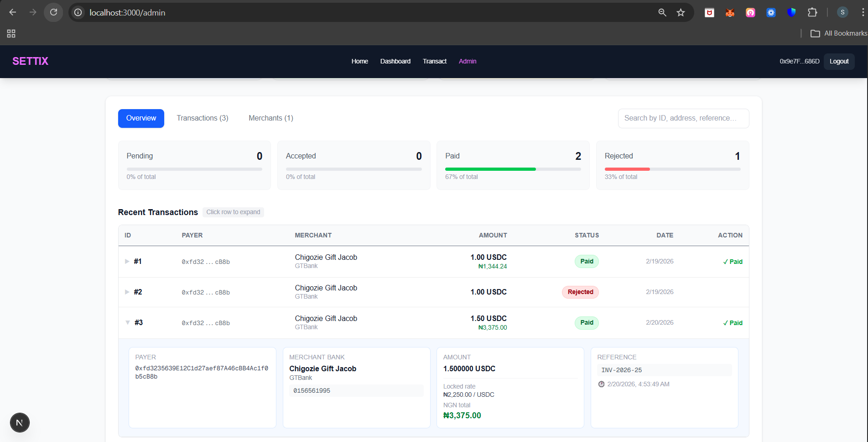Open the browser Extensions puzzle icon
868x442 pixels.
(812, 12)
